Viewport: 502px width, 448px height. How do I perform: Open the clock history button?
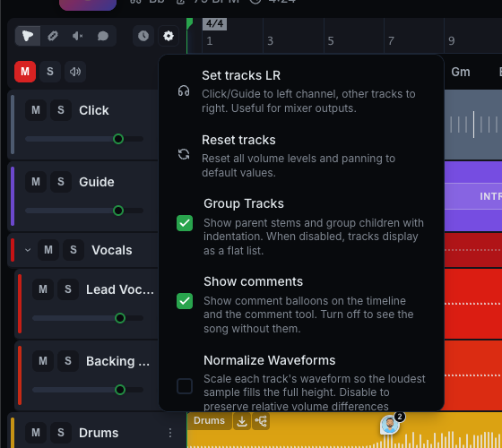[143, 36]
